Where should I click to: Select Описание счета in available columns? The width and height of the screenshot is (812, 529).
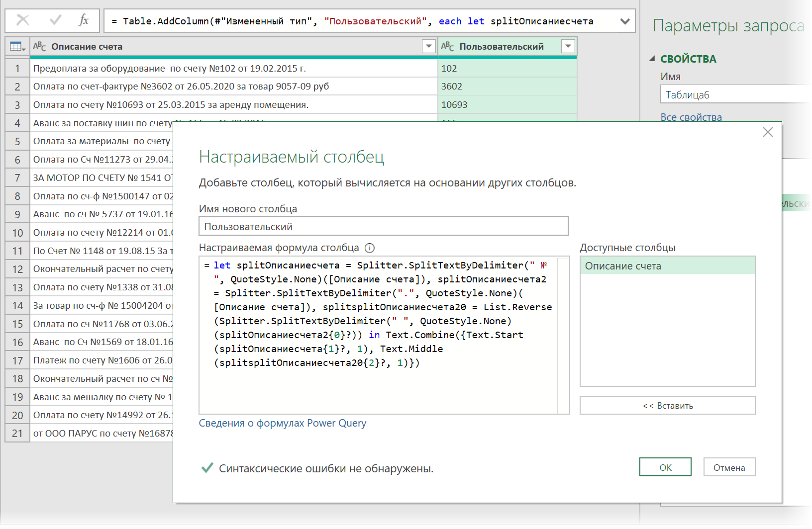668,266
